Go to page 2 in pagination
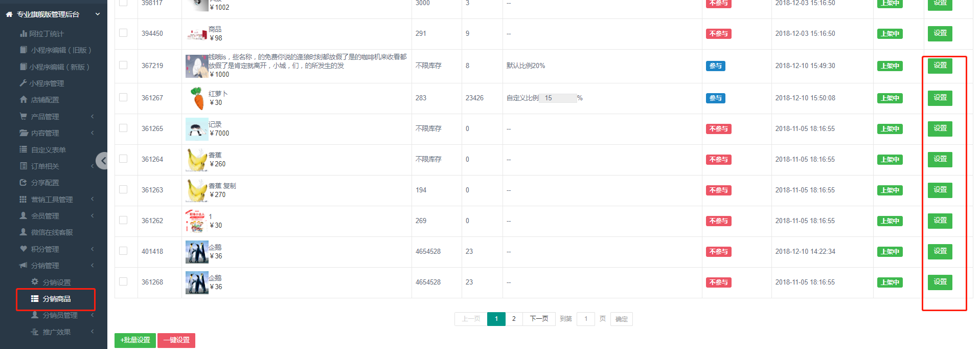This screenshot has width=980, height=349. (x=514, y=319)
